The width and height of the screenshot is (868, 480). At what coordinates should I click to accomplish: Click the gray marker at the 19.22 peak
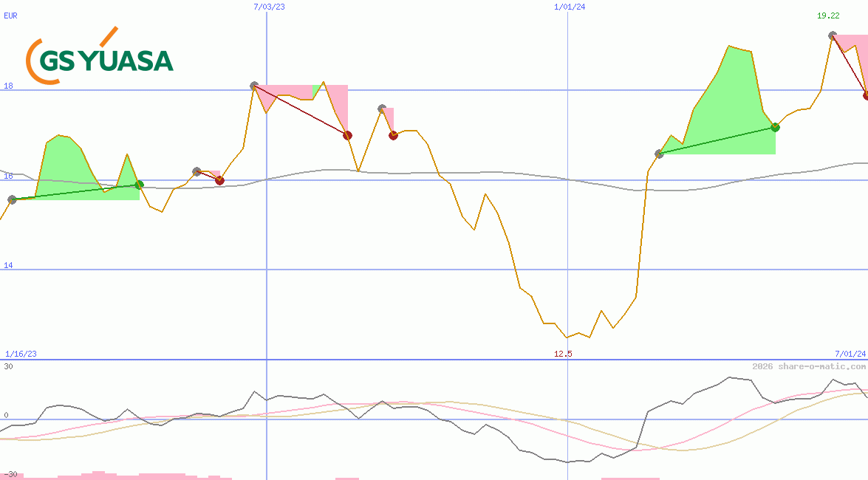[x=833, y=35]
